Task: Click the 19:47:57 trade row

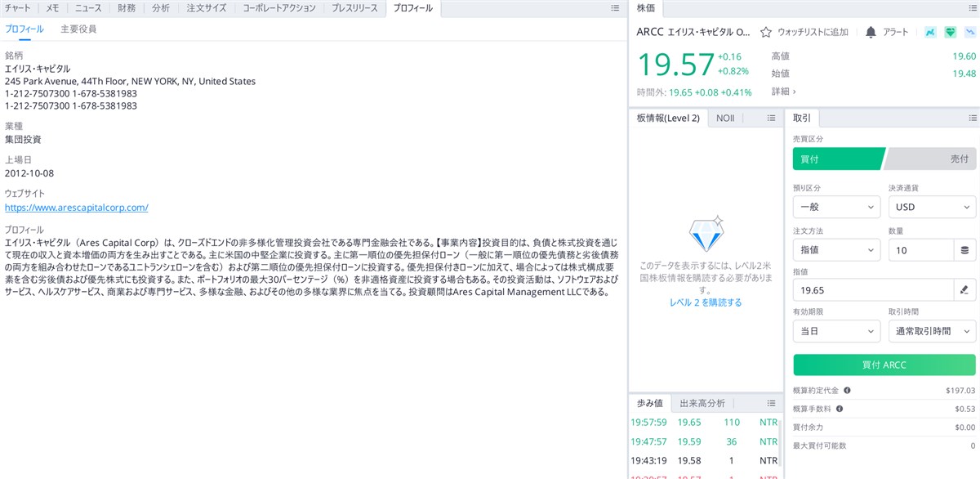Action: coord(705,441)
